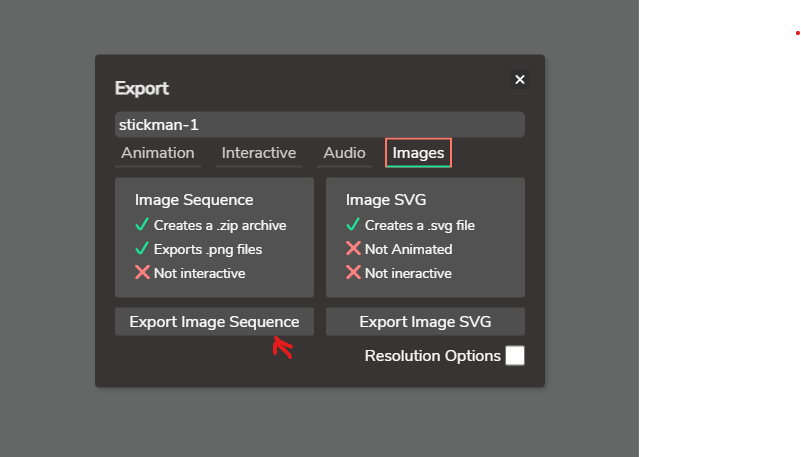
Task: Click Export Image SVG button
Action: point(426,322)
